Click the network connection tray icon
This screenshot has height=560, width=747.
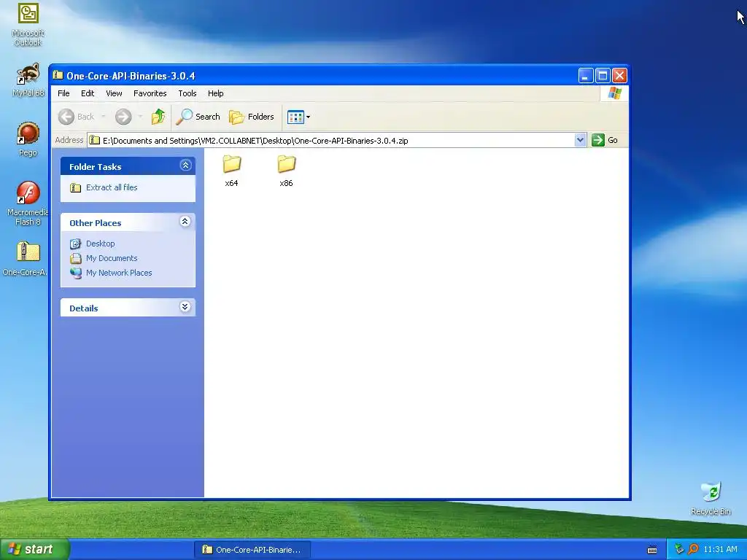tap(679, 549)
